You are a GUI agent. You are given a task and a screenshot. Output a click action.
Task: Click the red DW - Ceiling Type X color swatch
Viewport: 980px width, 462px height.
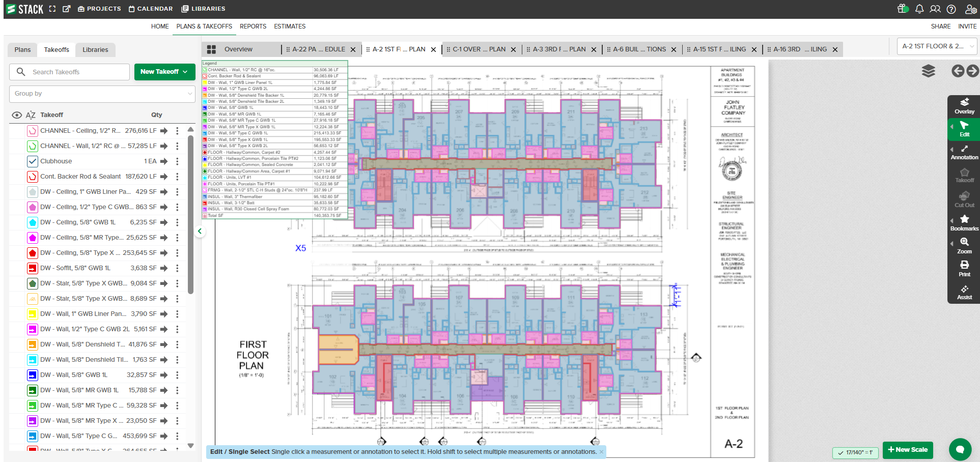point(33,253)
